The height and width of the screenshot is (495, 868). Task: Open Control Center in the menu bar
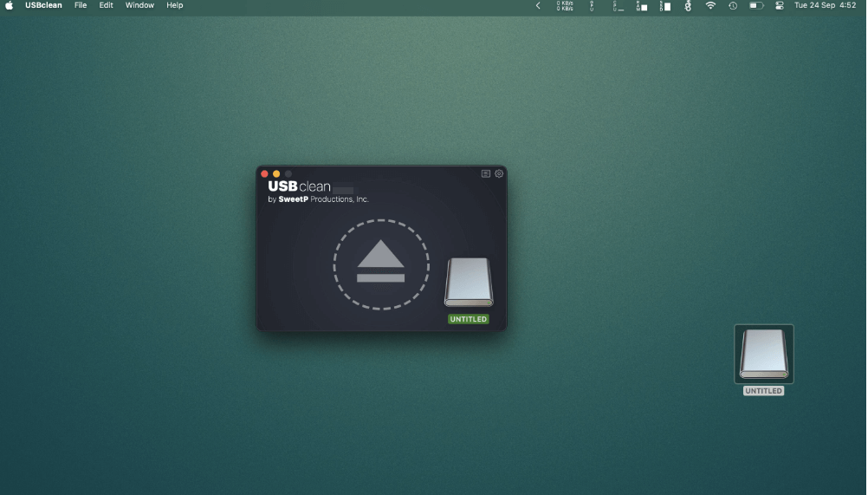780,5
